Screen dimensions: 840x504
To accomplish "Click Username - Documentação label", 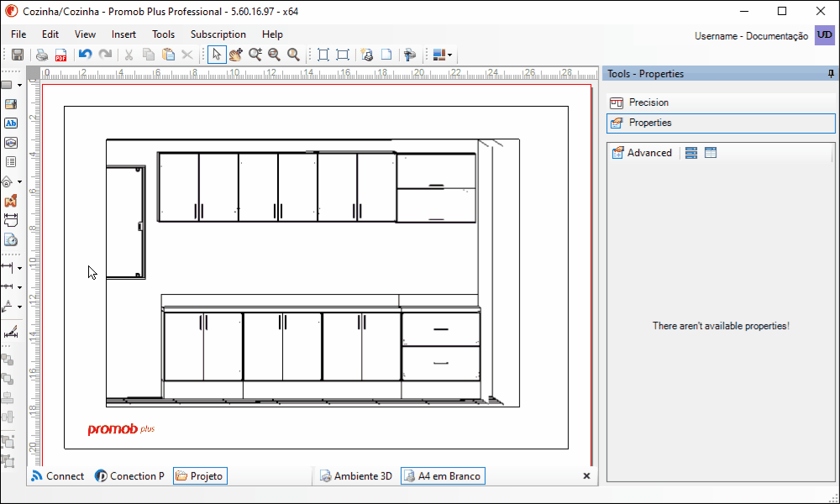I will [x=751, y=36].
